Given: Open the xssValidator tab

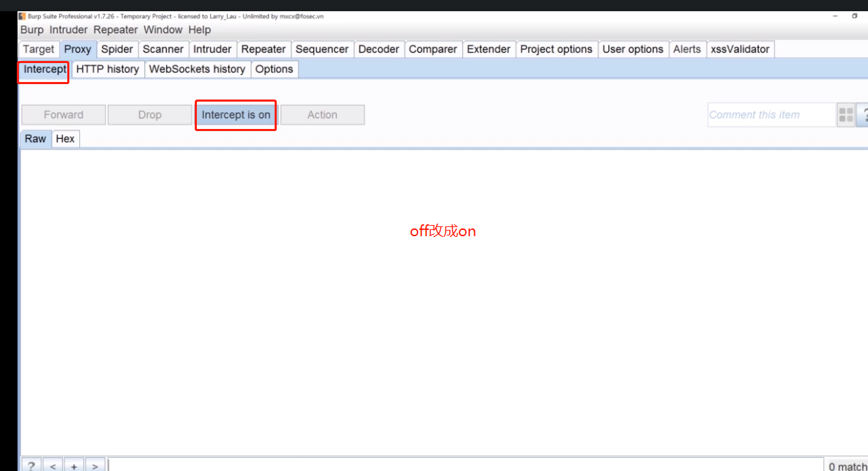Looking at the screenshot, I should pyautogui.click(x=740, y=49).
